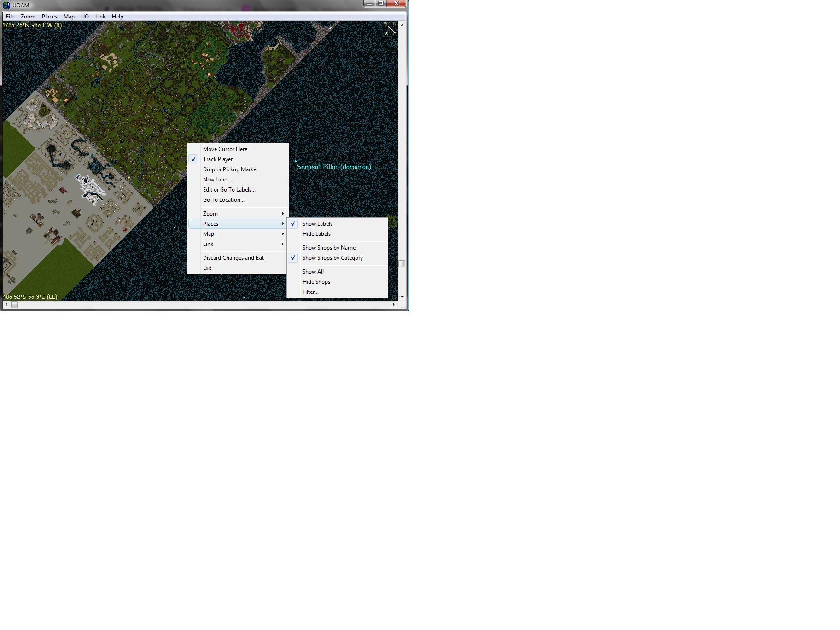Open the Map menu in menu bar
840x630 pixels.
tap(69, 17)
